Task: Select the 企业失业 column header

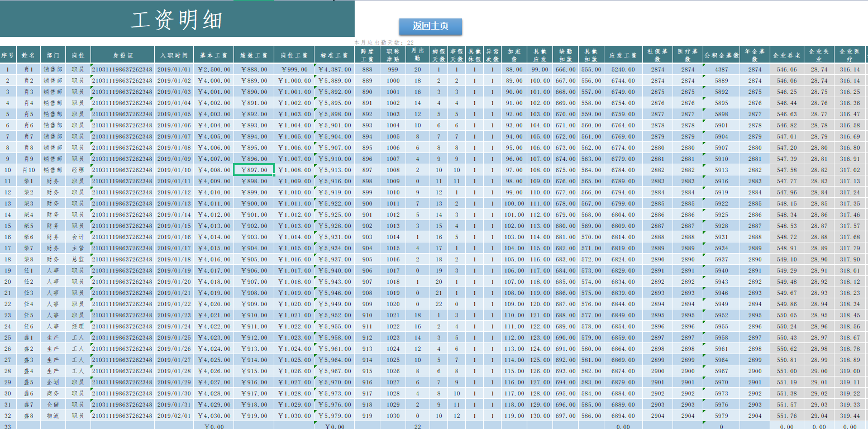Action: tap(819, 55)
